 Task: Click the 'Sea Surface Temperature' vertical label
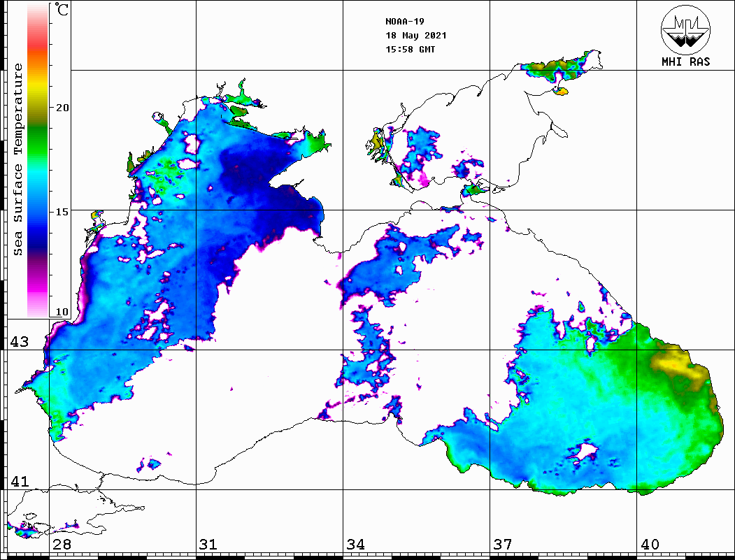tap(17, 160)
